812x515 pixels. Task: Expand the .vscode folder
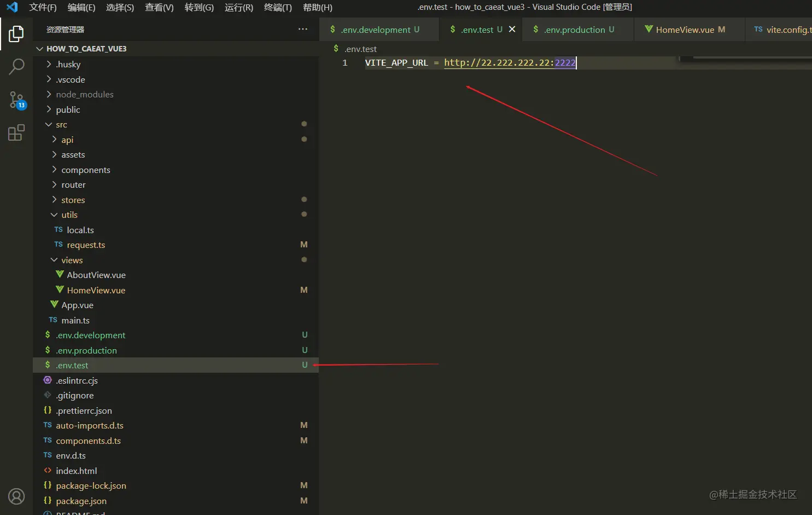(176, 79)
